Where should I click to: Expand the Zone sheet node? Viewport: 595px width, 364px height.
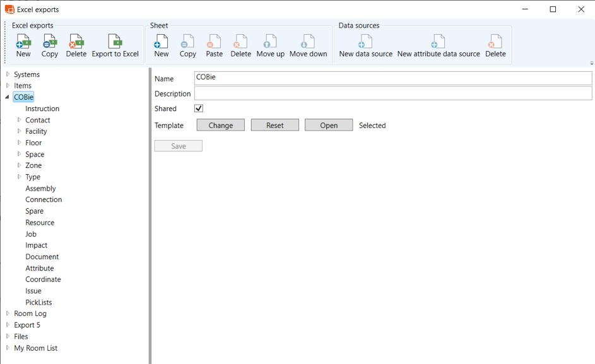pyautogui.click(x=19, y=165)
